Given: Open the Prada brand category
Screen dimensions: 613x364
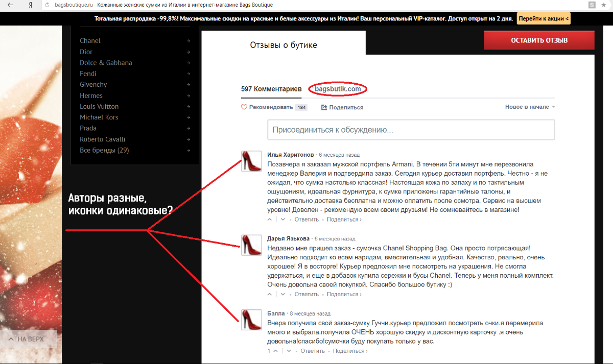Looking at the screenshot, I should click(x=88, y=129).
